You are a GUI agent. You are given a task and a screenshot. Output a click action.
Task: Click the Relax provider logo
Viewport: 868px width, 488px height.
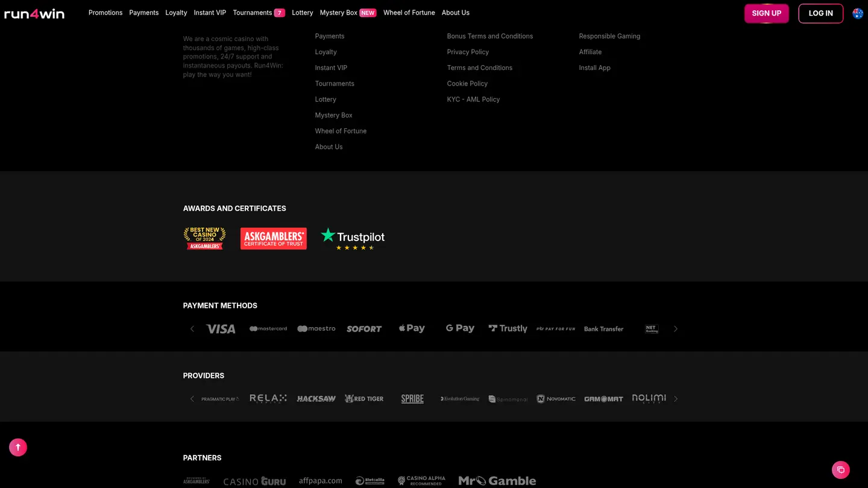point(268,399)
